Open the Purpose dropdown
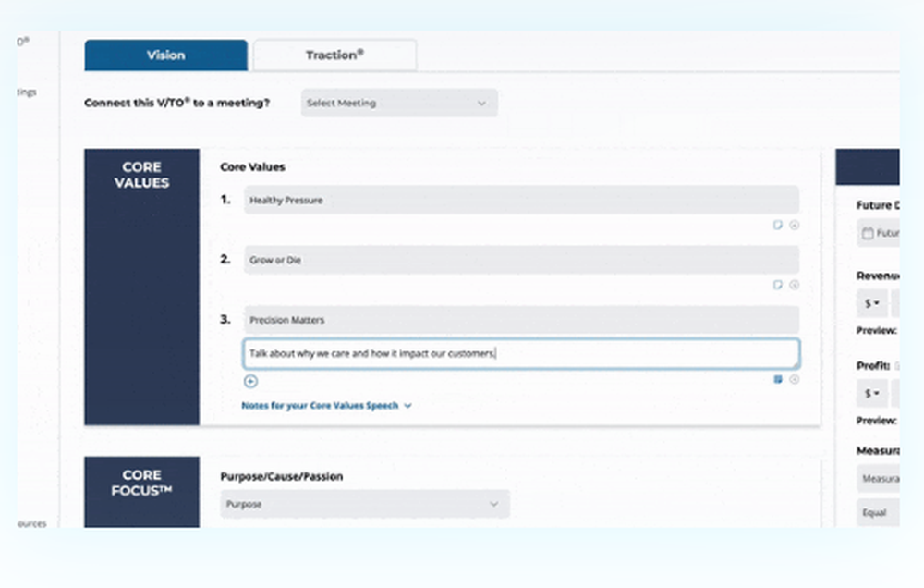The width and height of the screenshot is (924, 588). tap(365, 504)
